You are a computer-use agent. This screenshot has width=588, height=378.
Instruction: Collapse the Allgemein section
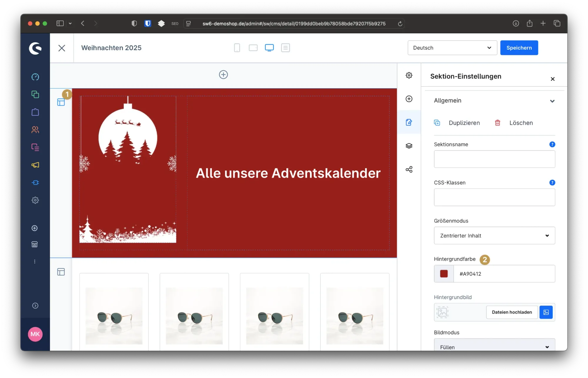[552, 101]
